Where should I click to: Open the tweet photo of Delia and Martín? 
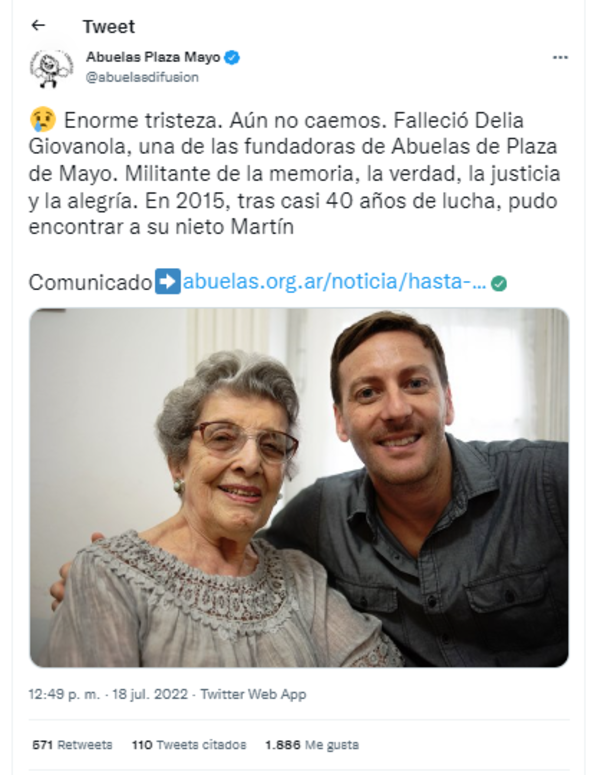(299, 487)
